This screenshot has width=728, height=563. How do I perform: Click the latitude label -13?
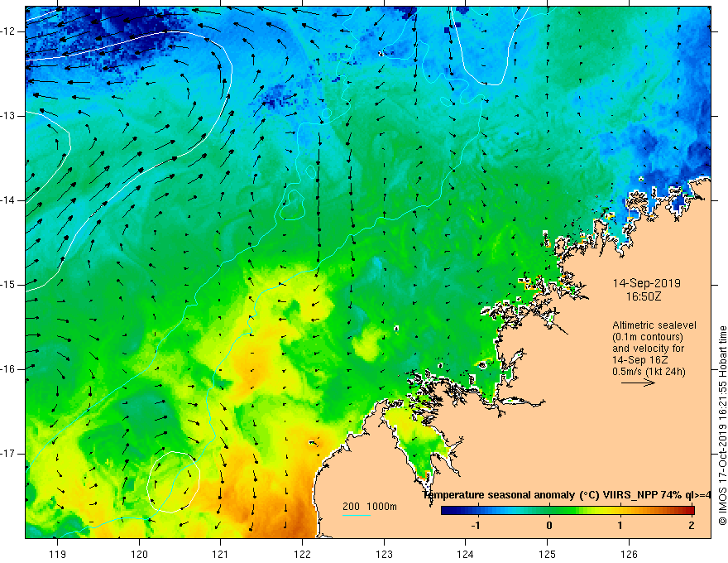click(9, 116)
